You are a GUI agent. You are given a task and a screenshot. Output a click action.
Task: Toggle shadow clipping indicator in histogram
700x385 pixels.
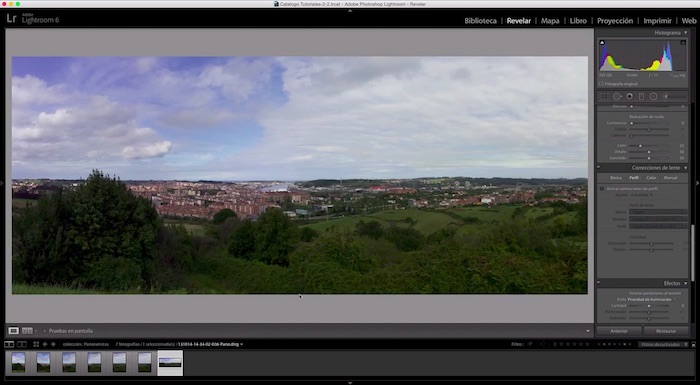pos(602,42)
